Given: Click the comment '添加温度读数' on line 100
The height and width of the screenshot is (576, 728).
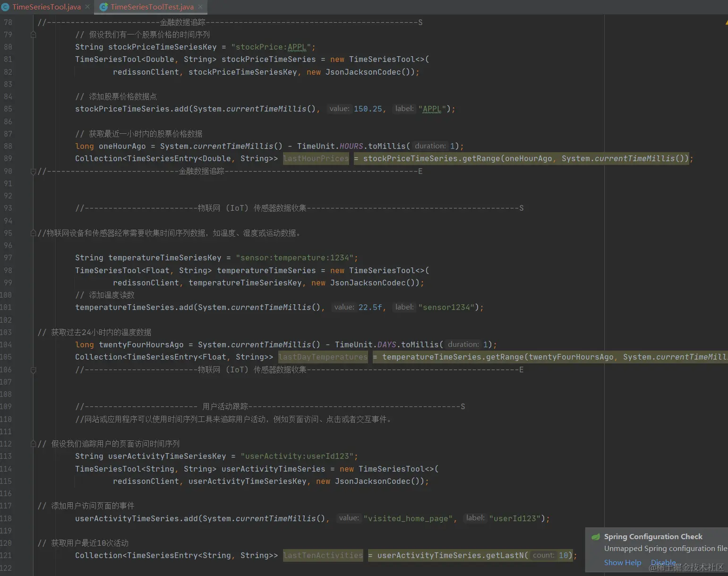Looking at the screenshot, I should click(x=112, y=295).
